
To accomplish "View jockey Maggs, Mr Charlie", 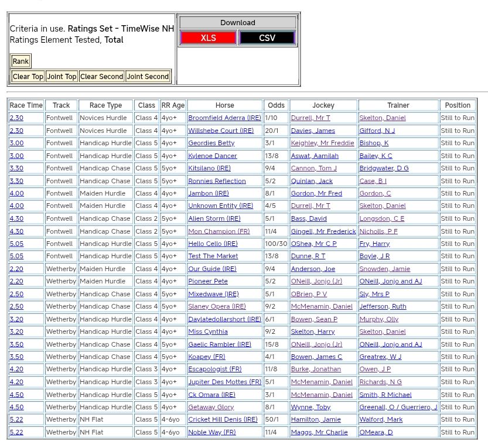I will coord(319,432).
